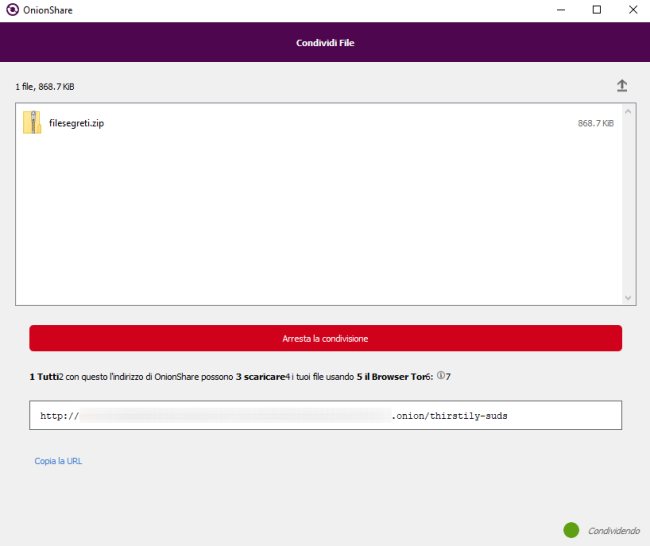Click the Condividendo status text

(613, 531)
